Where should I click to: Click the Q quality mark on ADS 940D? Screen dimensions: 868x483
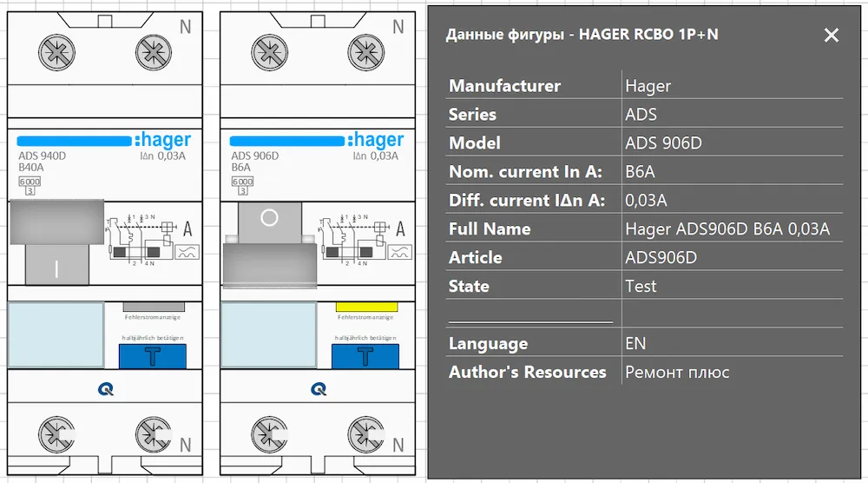(x=106, y=389)
